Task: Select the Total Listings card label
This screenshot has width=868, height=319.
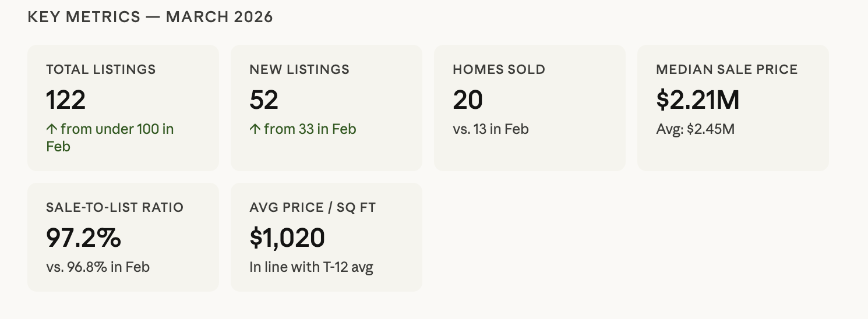Action: [x=101, y=70]
